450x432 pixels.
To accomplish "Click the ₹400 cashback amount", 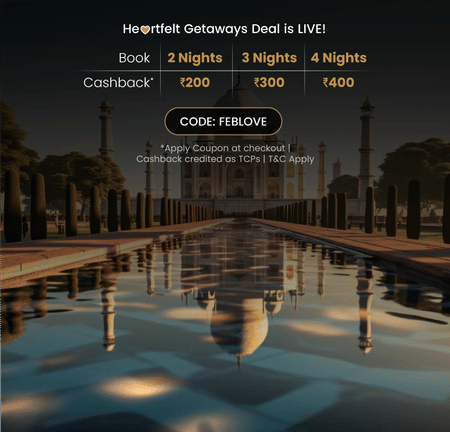I will pyautogui.click(x=338, y=82).
